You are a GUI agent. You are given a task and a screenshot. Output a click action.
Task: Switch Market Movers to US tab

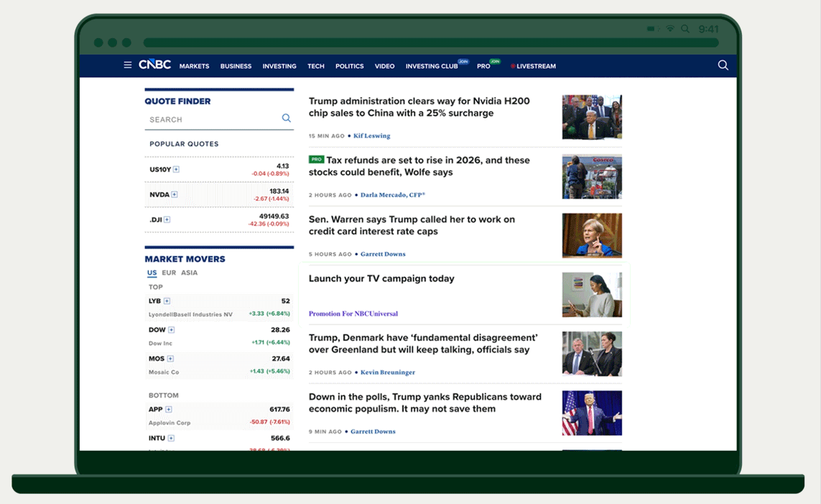tap(152, 273)
